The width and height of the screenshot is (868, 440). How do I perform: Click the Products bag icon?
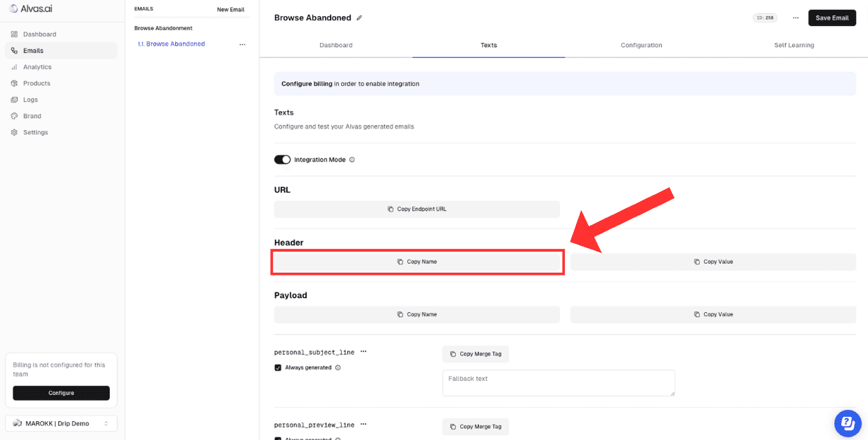14,83
